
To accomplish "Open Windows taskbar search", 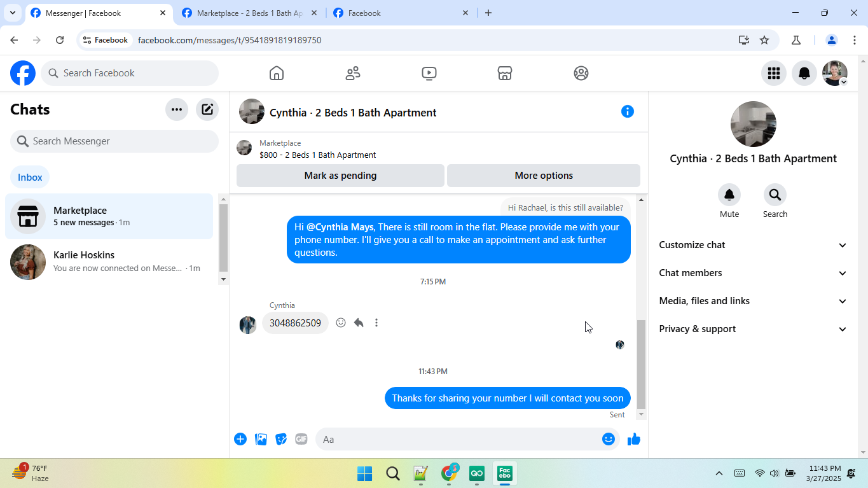I will [x=392, y=473].
